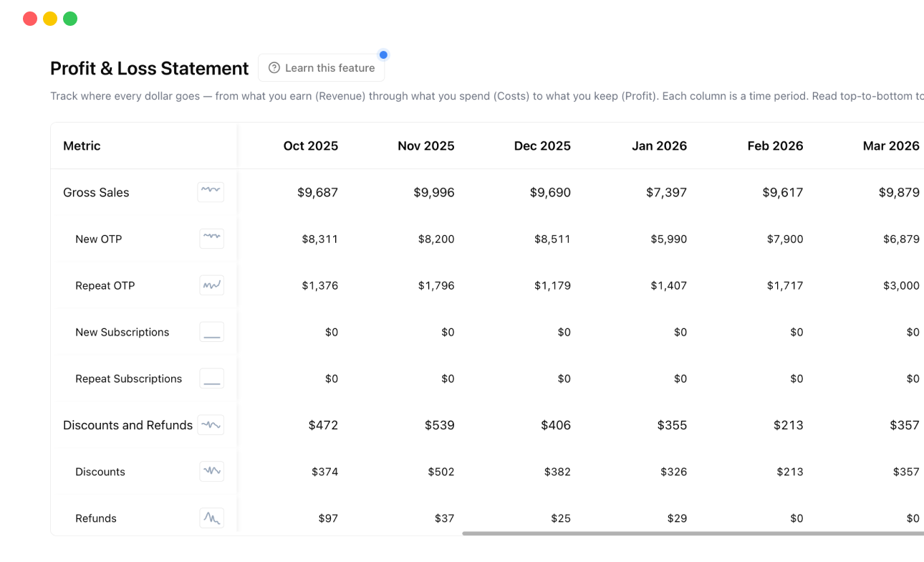Viewport: 924px width, 562px height.
Task: Click the question mark help icon
Action: coord(273,67)
